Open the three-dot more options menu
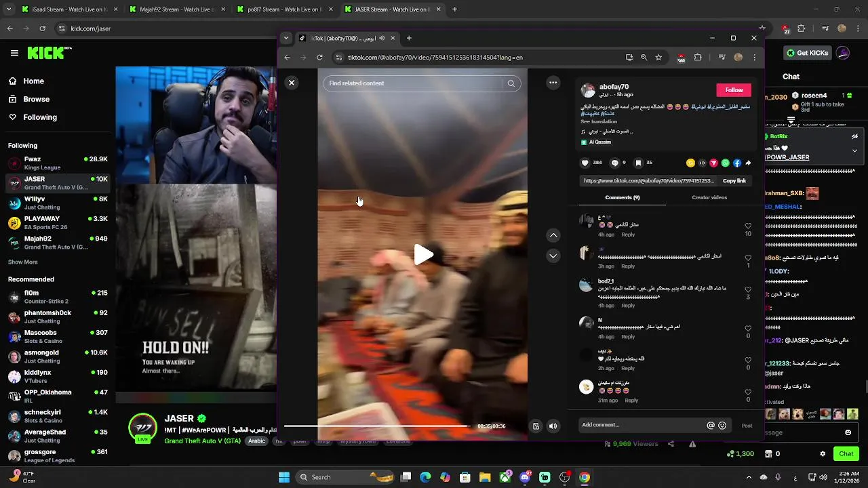 pyautogui.click(x=553, y=83)
